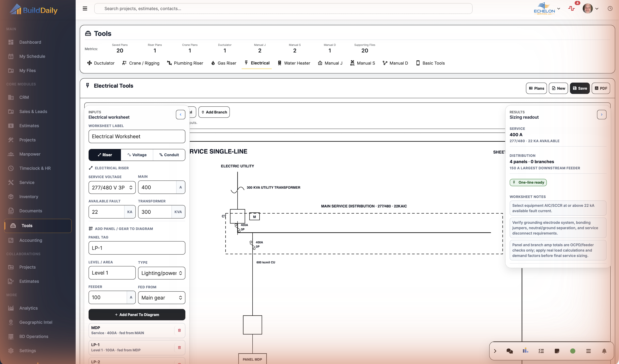The image size is (619, 364).
Task: Click Add Panel To Diagram button
Action: tap(137, 315)
